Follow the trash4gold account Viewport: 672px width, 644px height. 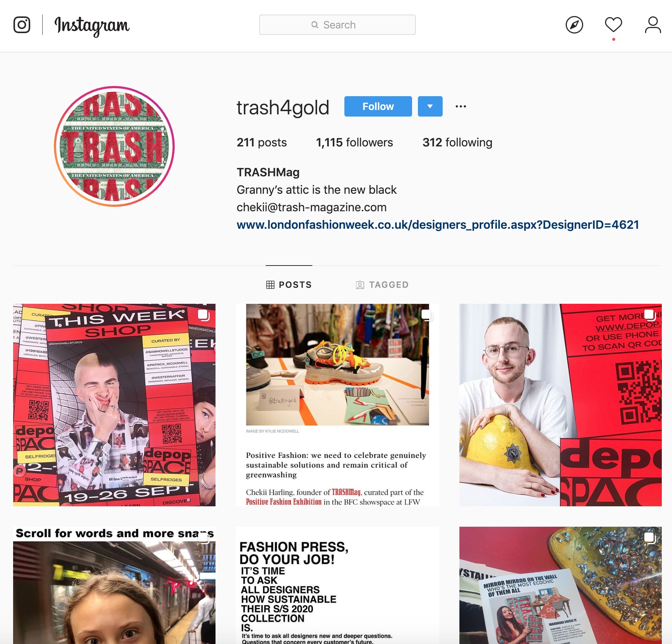pyautogui.click(x=378, y=106)
